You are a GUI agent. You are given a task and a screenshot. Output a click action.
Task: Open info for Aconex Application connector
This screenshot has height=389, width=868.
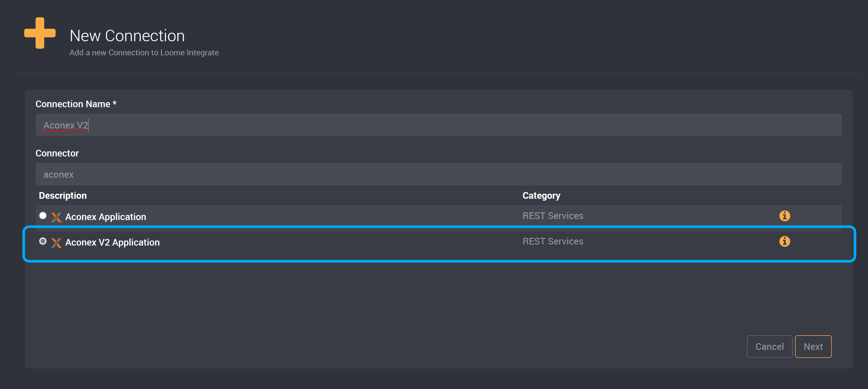(x=784, y=216)
